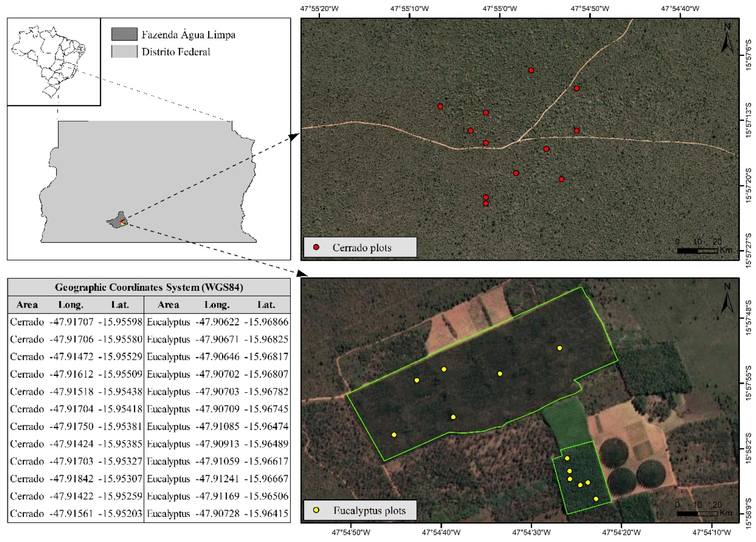Select the northeastern-most yellow Eucalyptus plot point
This screenshot has height=542, width=756.
tap(560, 348)
